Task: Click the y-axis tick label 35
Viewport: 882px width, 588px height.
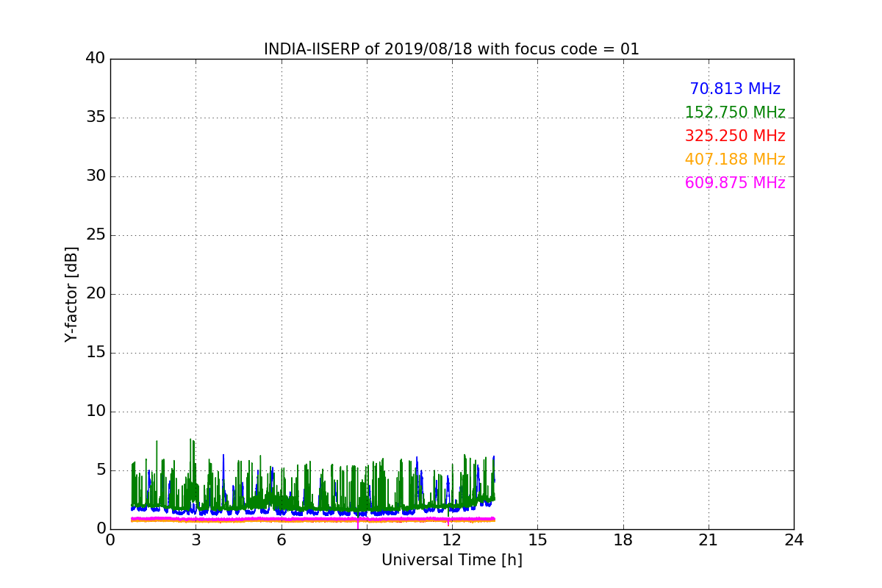Action: pyautogui.click(x=96, y=117)
